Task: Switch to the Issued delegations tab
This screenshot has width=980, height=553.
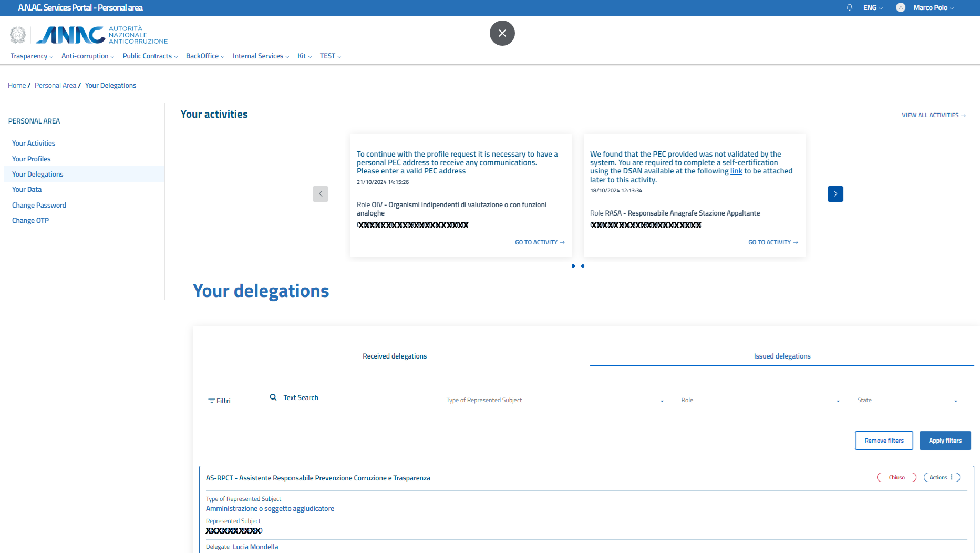Action: (782, 356)
